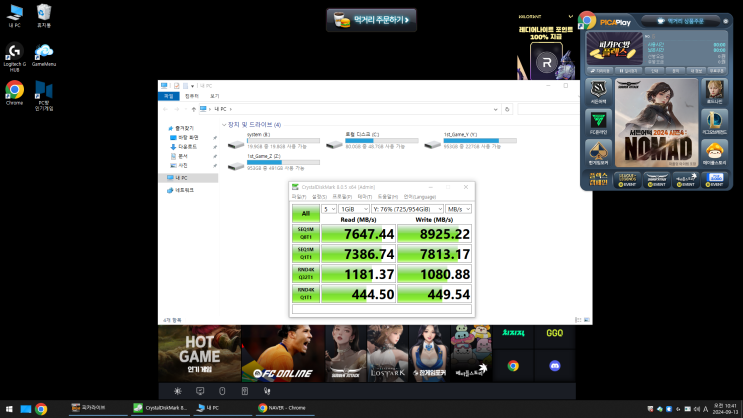Open the 파일 menu in CrystalDiskMark
The width and height of the screenshot is (743, 418).
[299, 197]
